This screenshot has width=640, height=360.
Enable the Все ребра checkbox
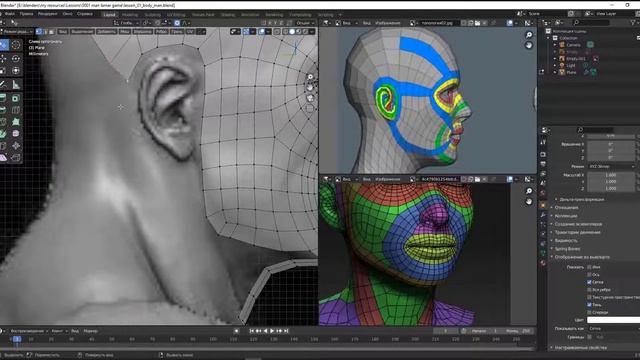[x=589, y=289]
